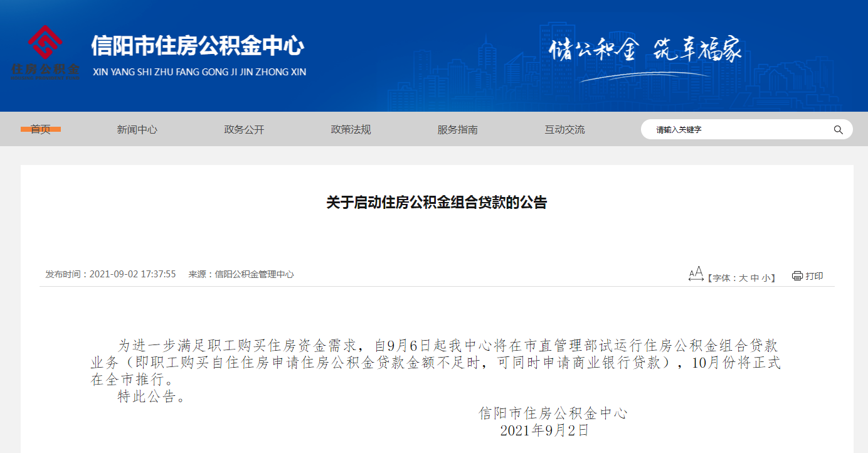
Task: Click the search magnifier icon
Action: pos(838,130)
